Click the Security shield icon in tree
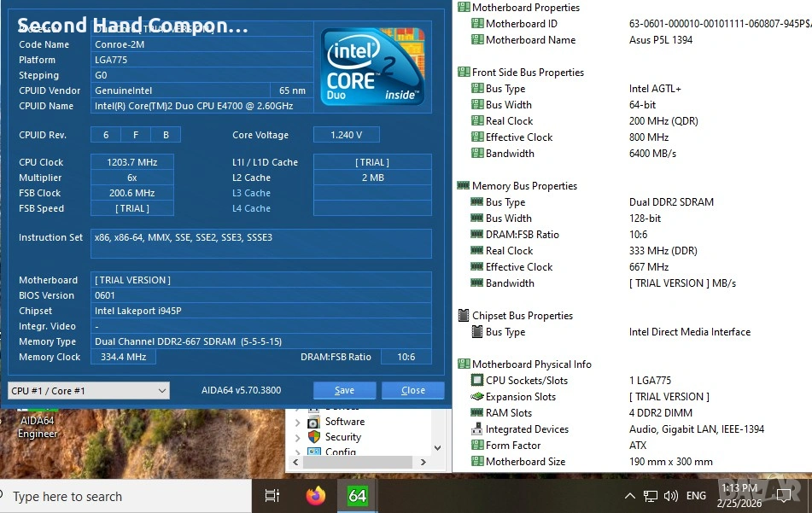Image resolution: width=812 pixels, height=513 pixels. tap(313, 437)
